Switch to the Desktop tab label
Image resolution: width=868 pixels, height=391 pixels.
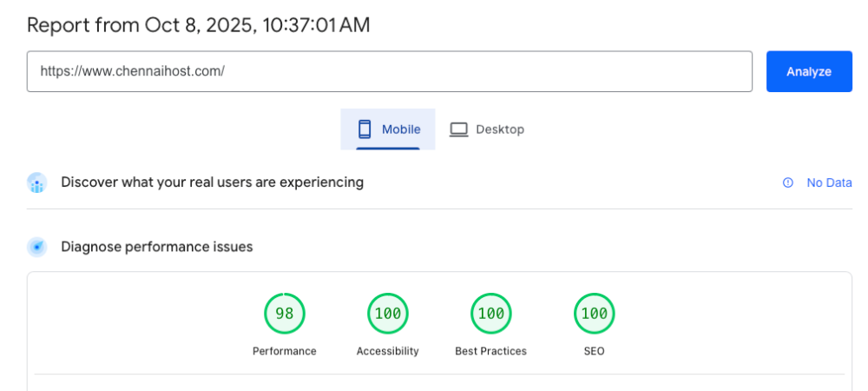coord(500,129)
